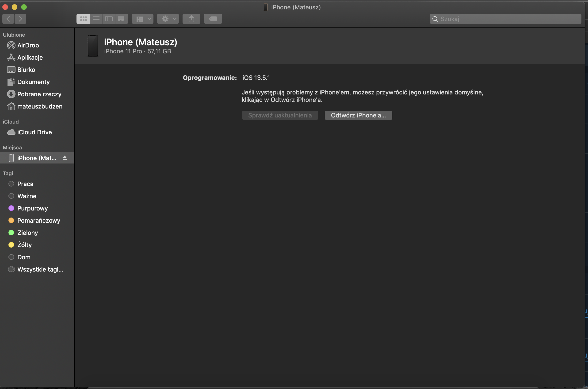Screen dimensions: 588x389
Task: Go back with the left arrow
Action: [8, 19]
